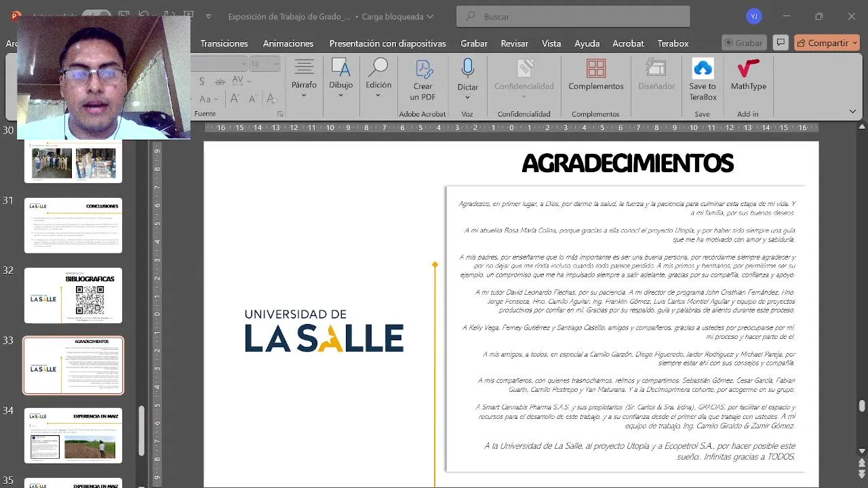Click Save to TeraBox cloud icon
868x488 pixels.
coord(703,79)
